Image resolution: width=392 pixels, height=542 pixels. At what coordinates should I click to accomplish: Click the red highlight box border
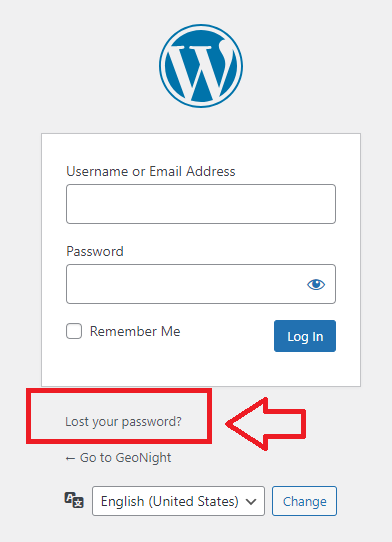[119, 391]
